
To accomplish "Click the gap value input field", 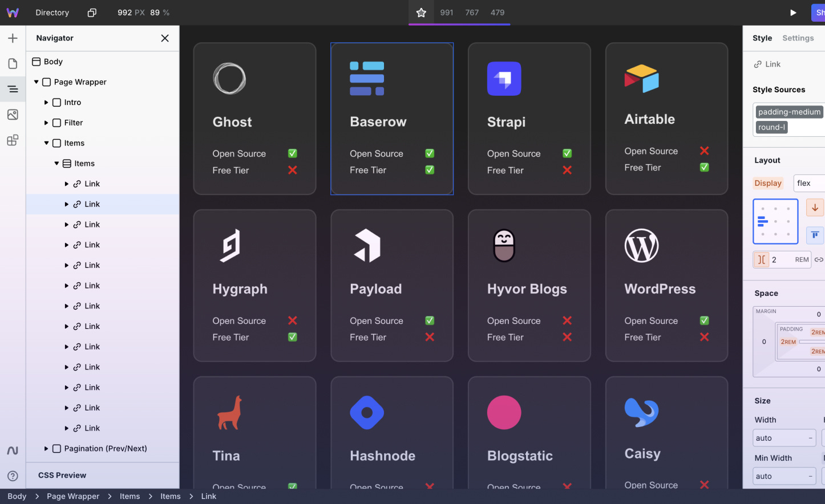I will coord(782,259).
